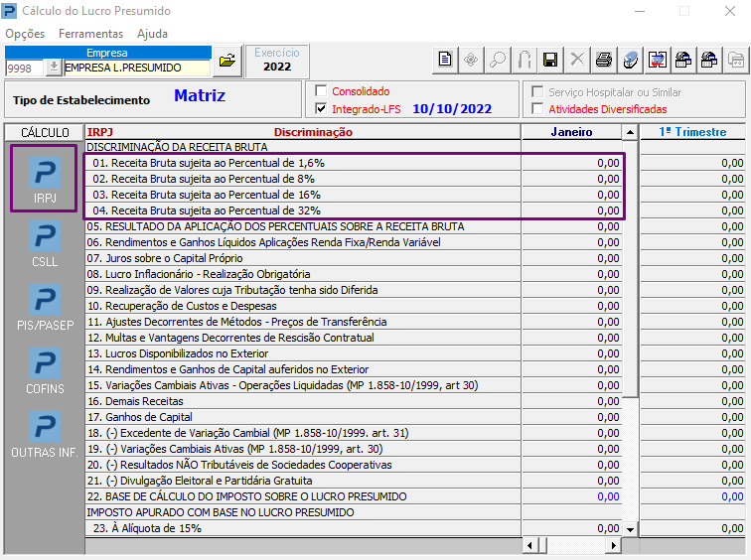Click horizontal scrollbar right arrow

614,545
